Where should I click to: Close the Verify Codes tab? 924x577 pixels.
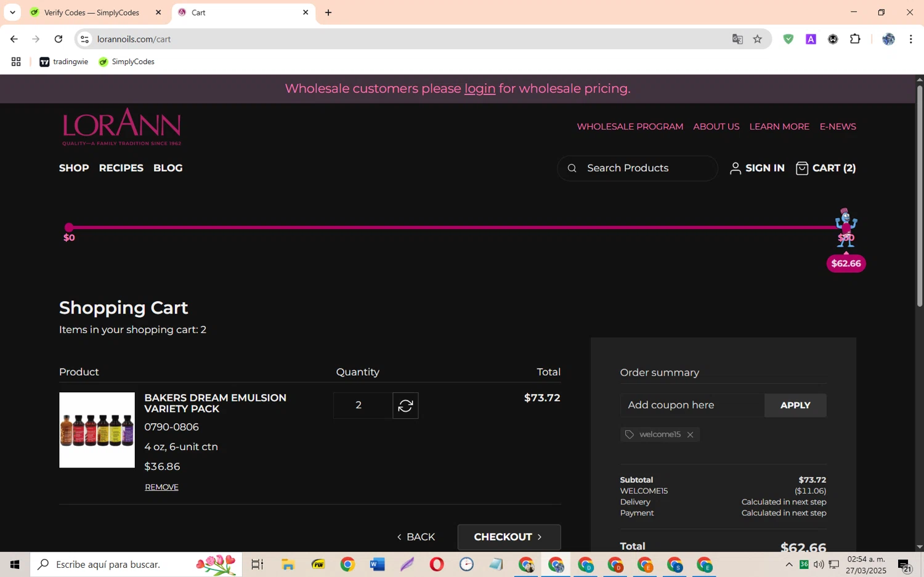coord(158,12)
